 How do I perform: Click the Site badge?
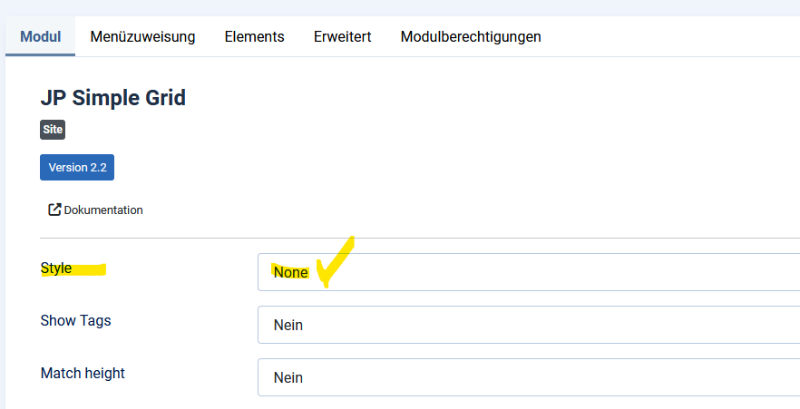coord(53,130)
